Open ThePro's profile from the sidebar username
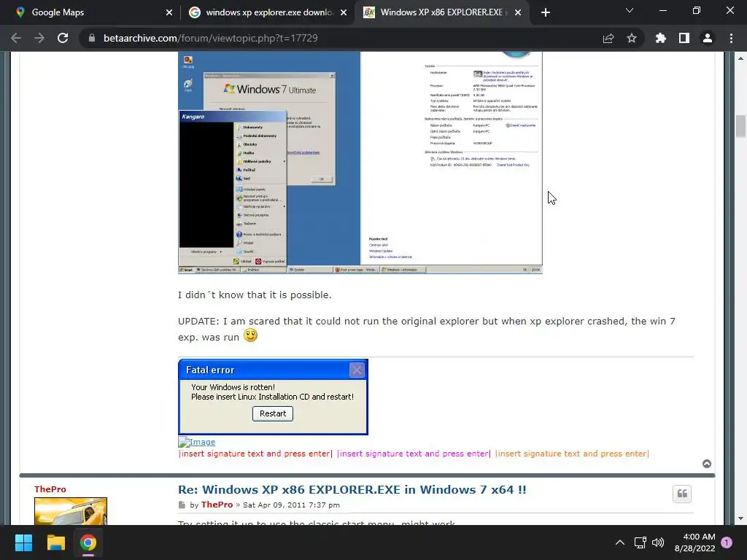The width and height of the screenshot is (747, 560). [50, 489]
